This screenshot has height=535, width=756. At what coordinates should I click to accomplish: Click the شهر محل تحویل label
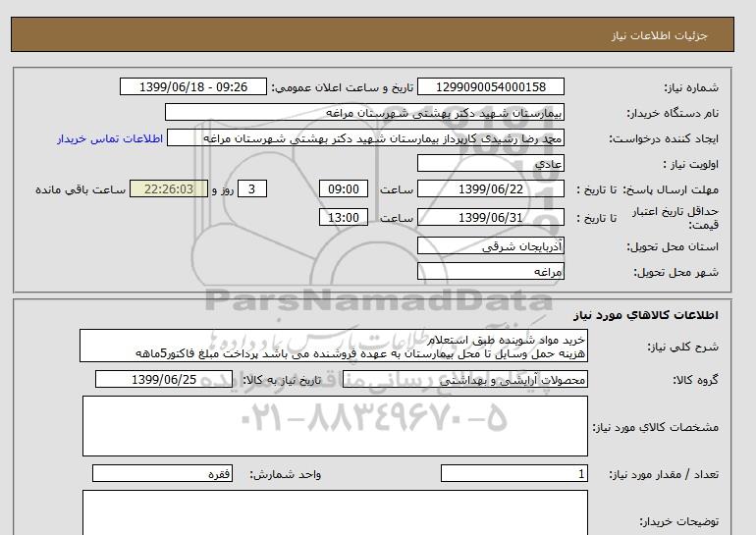pyautogui.click(x=675, y=272)
